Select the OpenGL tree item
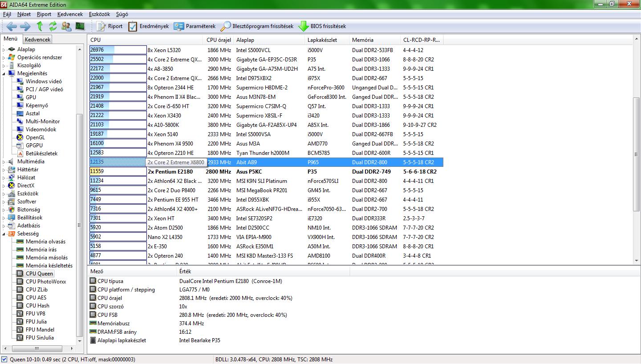The width and height of the screenshot is (641, 364). [x=35, y=138]
